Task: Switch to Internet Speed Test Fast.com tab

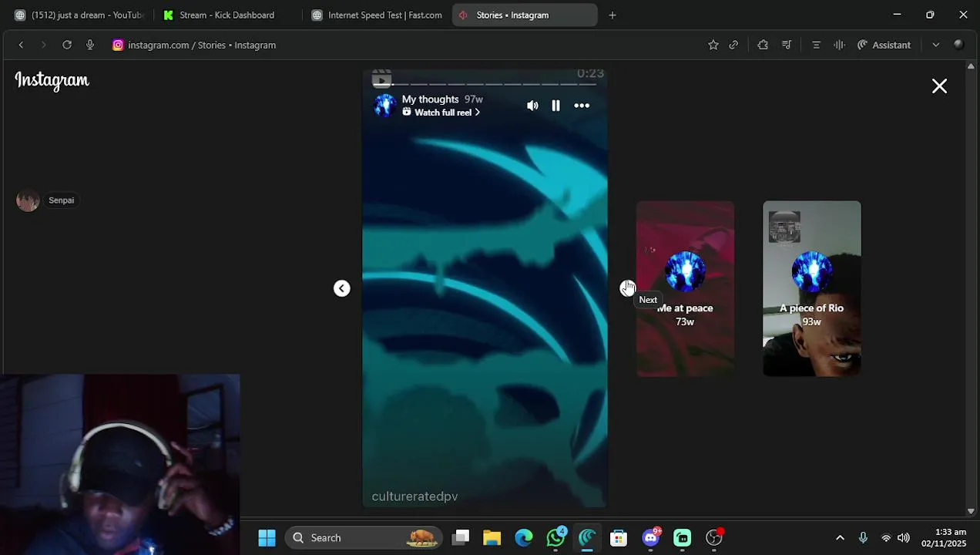Action: [x=376, y=15]
